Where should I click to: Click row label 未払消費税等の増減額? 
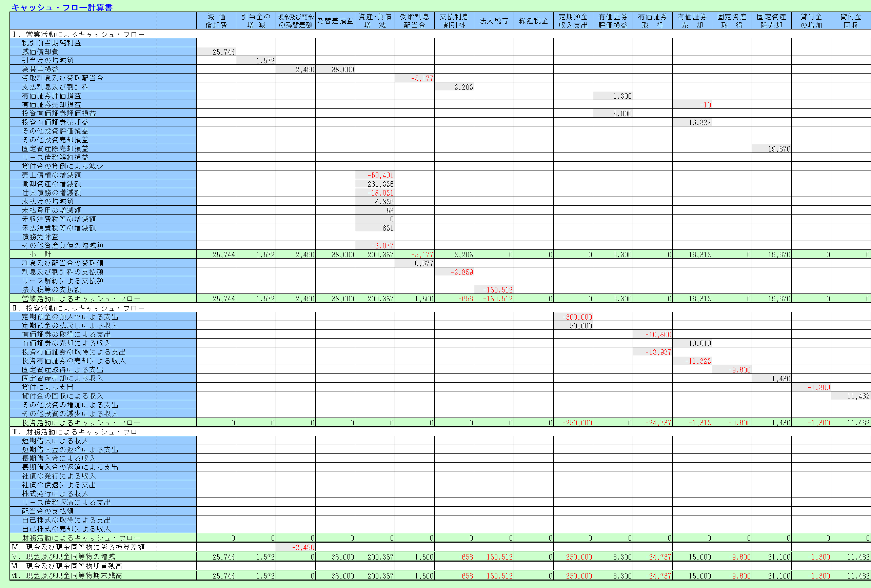pos(59,228)
